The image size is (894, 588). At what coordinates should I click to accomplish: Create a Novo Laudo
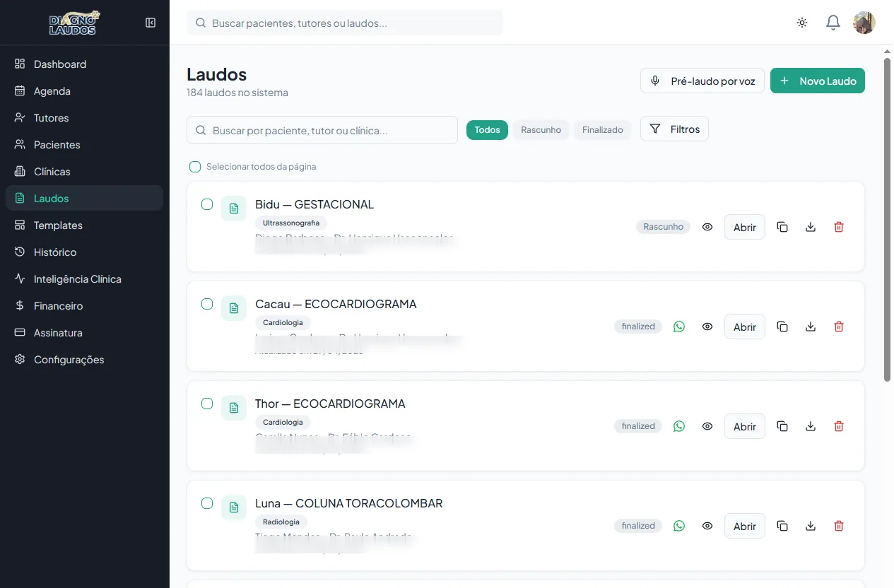(818, 81)
